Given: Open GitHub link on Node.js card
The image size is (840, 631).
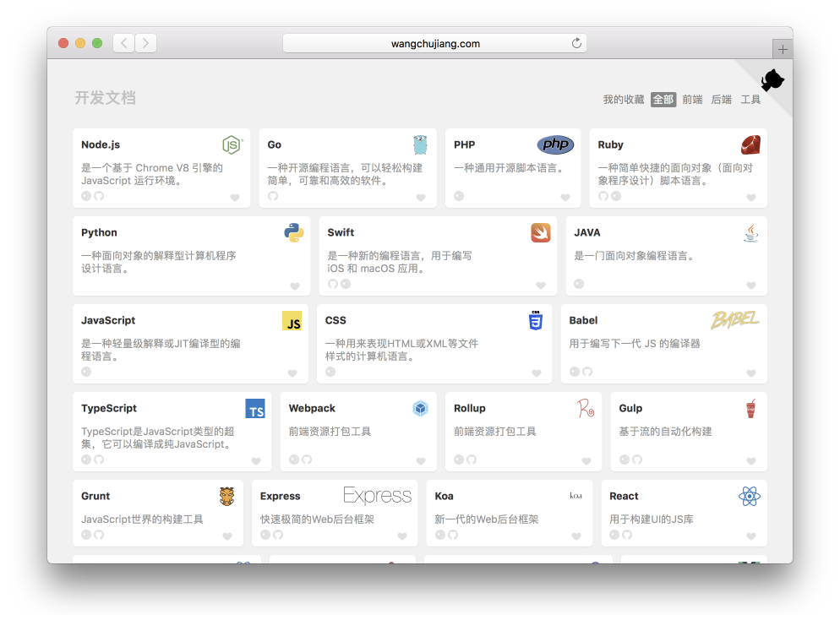Looking at the screenshot, I should tap(99, 196).
